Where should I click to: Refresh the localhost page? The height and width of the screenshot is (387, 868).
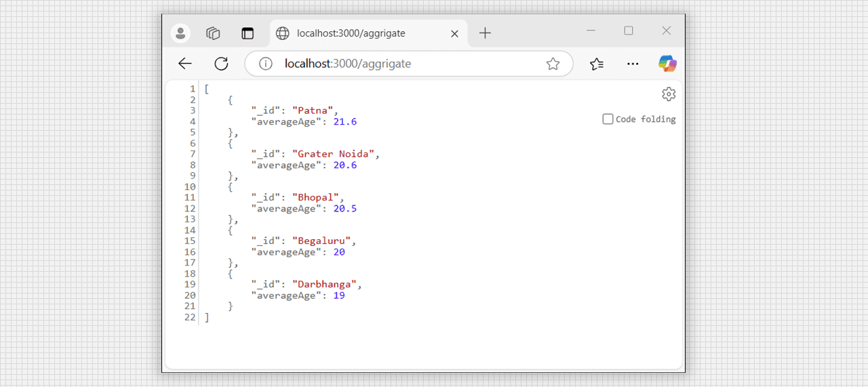[221, 64]
